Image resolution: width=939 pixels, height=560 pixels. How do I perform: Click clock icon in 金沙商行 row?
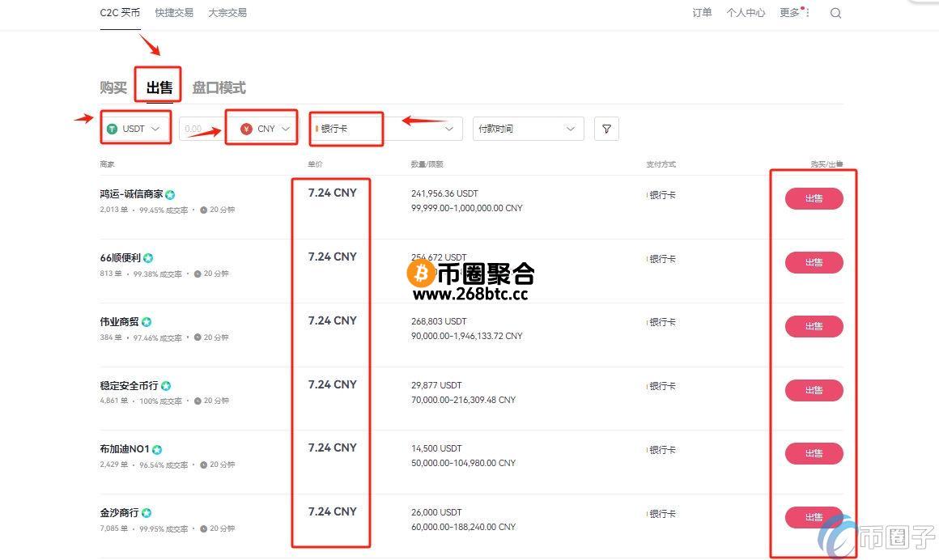click(x=204, y=529)
